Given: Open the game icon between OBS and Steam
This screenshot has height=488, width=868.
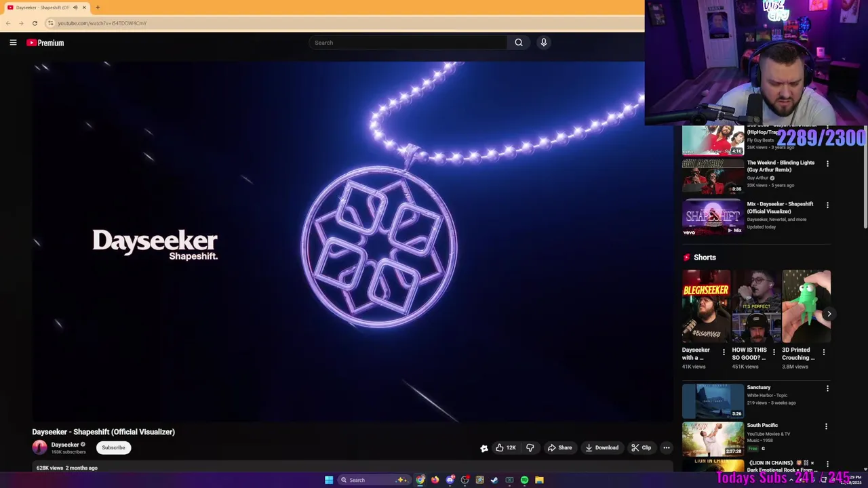Looking at the screenshot, I should [x=480, y=480].
